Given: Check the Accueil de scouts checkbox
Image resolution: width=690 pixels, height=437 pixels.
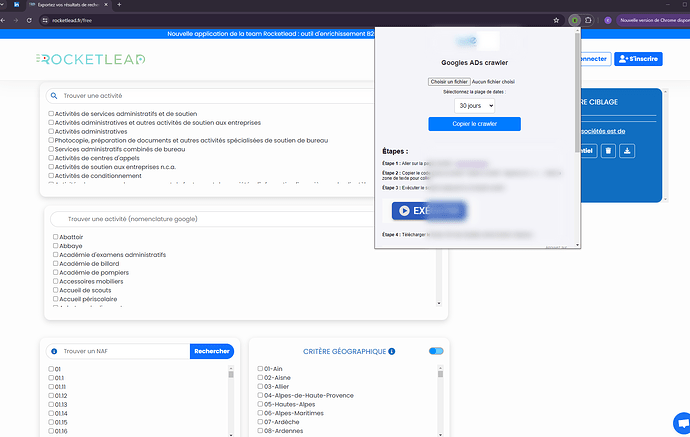Looking at the screenshot, I should click(55, 290).
